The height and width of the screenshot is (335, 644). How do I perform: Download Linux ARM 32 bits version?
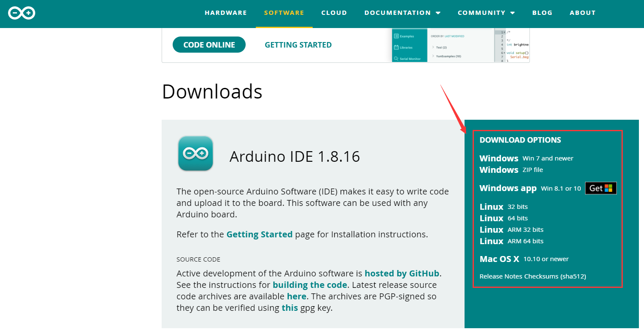tap(512, 230)
